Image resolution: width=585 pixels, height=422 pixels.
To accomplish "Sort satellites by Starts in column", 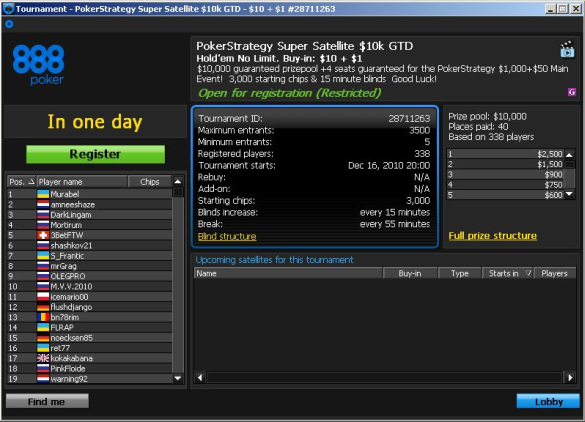I will (508, 273).
